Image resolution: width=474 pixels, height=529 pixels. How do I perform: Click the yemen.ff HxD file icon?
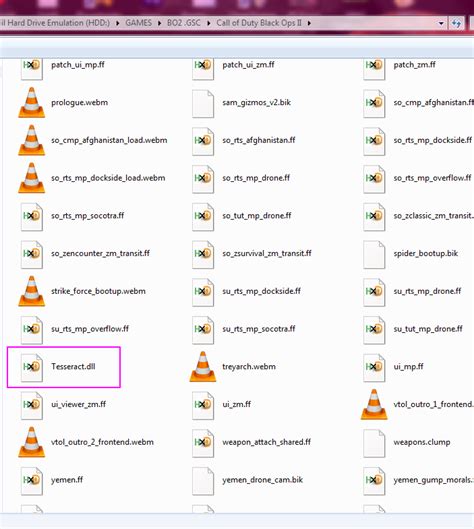pyautogui.click(x=32, y=481)
